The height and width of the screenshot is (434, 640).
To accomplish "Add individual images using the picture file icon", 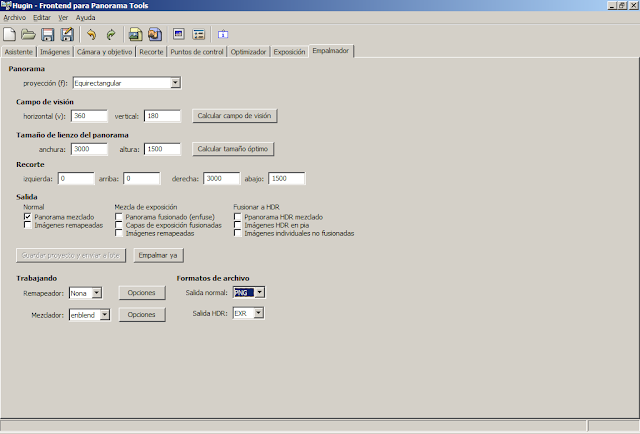I will (x=136, y=34).
